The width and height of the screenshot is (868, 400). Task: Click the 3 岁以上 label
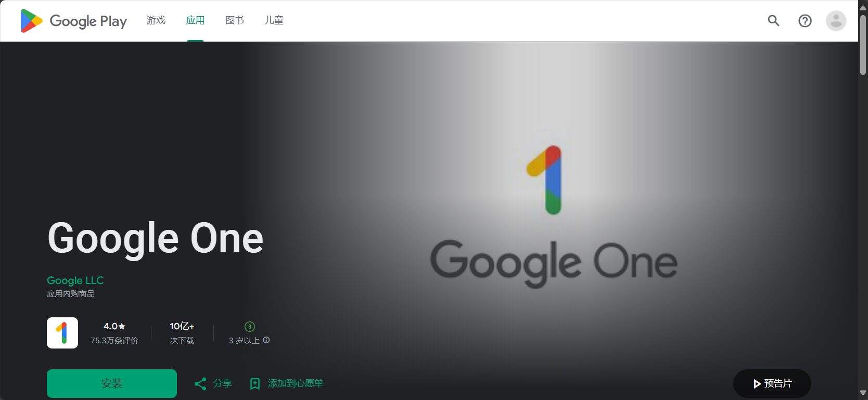point(244,340)
